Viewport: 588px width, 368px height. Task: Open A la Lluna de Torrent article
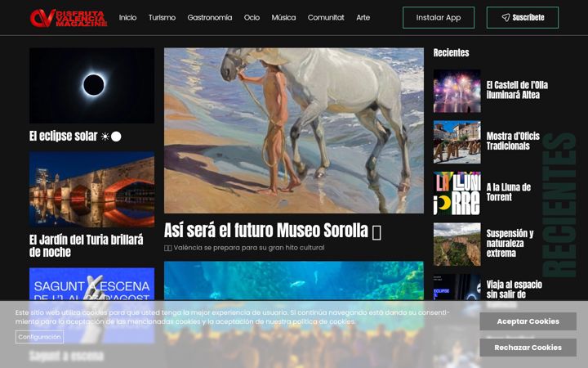509,192
